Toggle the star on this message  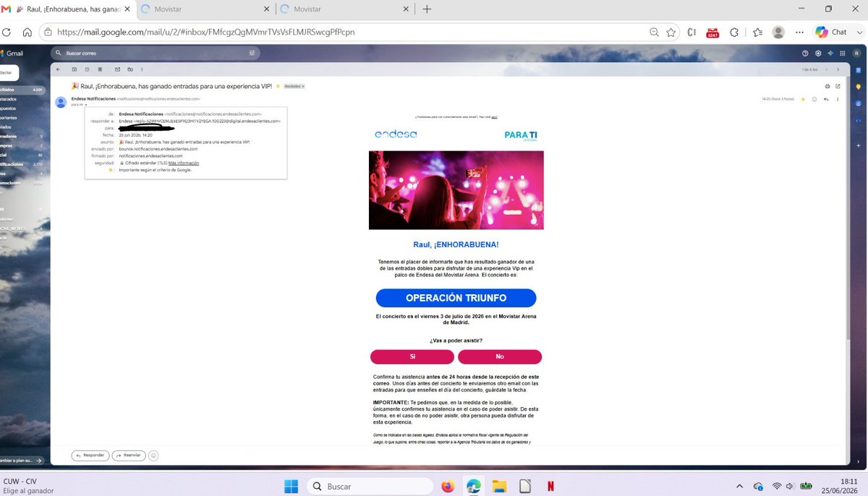point(803,99)
